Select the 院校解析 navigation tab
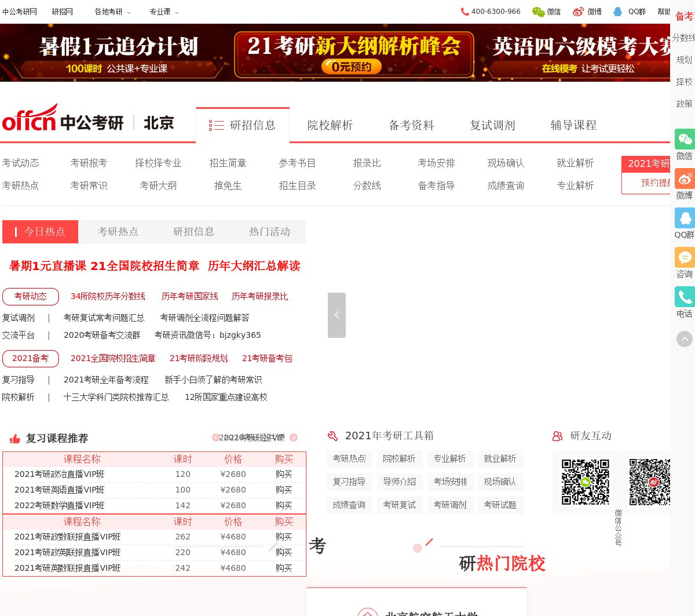The image size is (695, 616). 330,125
